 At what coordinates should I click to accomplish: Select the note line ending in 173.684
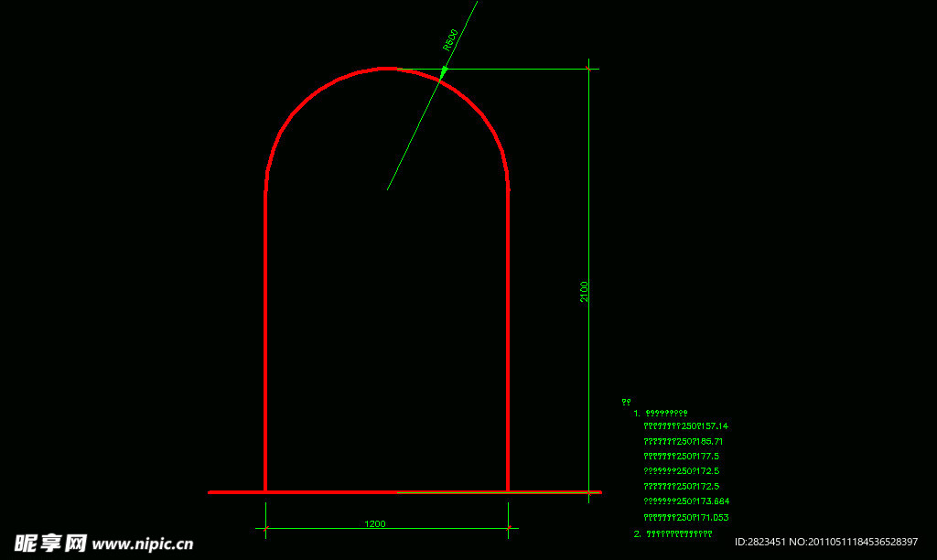pos(686,501)
